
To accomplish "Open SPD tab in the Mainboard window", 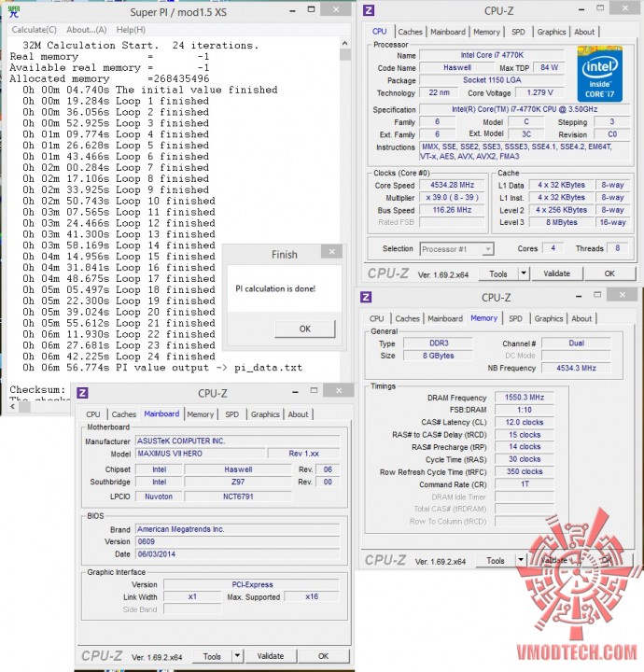I will point(231,414).
